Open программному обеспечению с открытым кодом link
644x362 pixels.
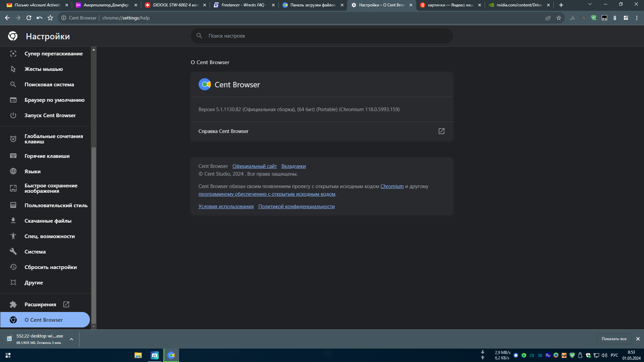pyautogui.click(x=267, y=194)
